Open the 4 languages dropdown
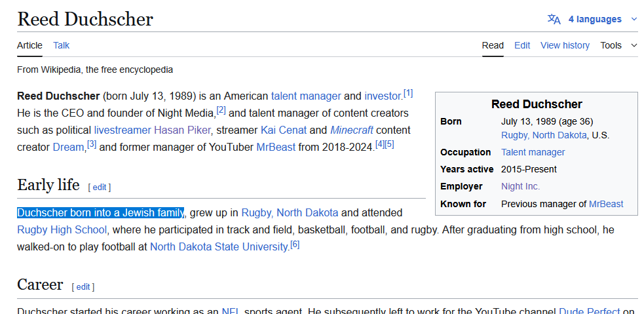The width and height of the screenshot is (644, 314). pyautogui.click(x=594, y=19)
